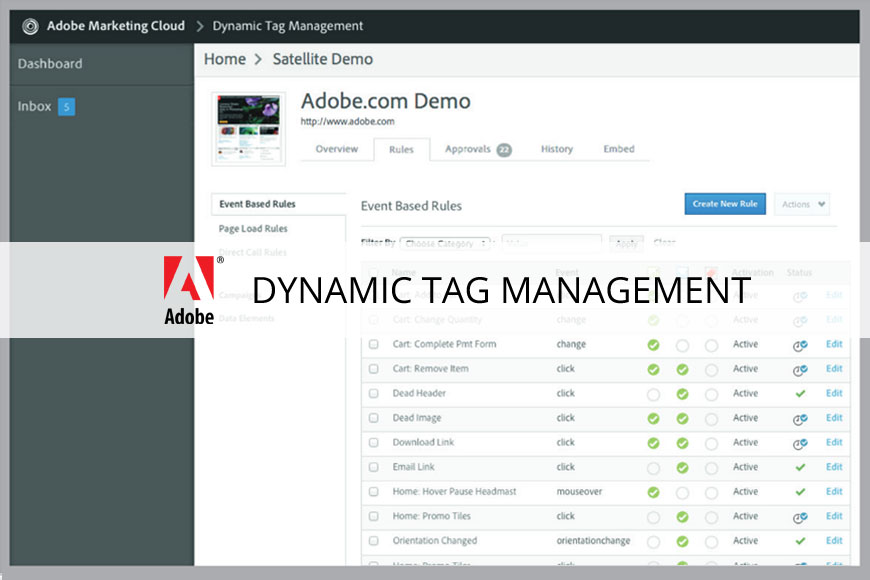Click green check in Orientation Changed row
The height and width of the screenshot is (580, 870).
[x=682, y=541]
